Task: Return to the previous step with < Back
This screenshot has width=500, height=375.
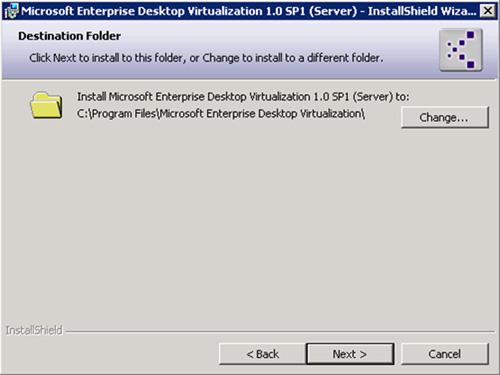Action: coord(262,354)
